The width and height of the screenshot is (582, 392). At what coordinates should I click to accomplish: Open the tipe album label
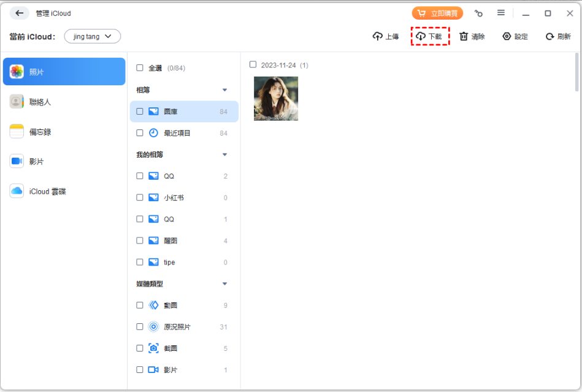click(169, 262)
